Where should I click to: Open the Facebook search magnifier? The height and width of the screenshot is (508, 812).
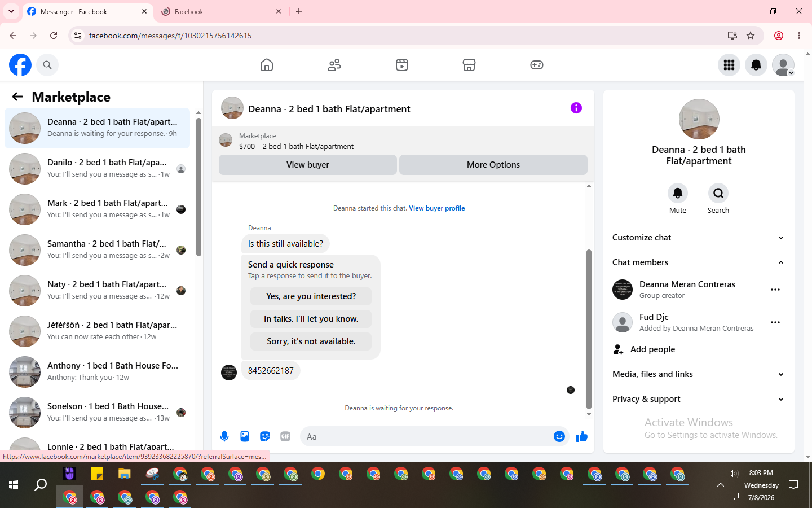tap(47, 65)
